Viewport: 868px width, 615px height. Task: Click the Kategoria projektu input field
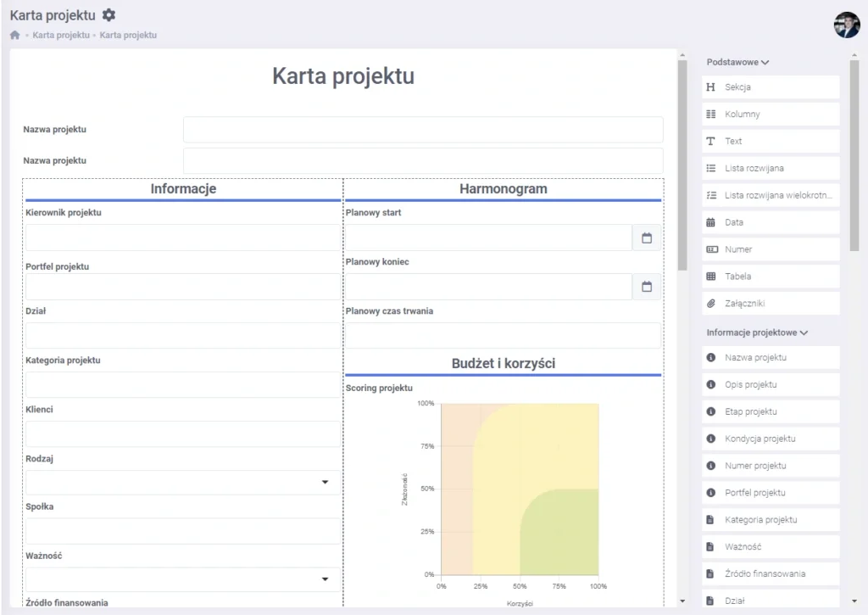(183, 384)
